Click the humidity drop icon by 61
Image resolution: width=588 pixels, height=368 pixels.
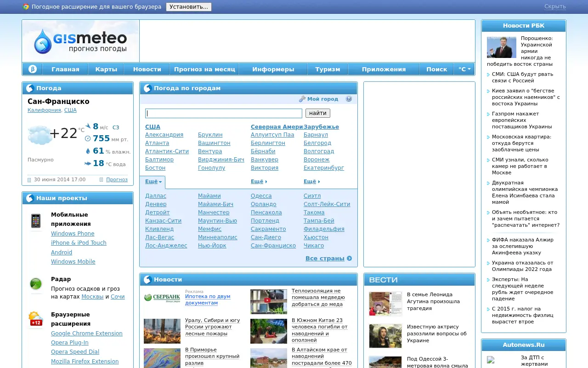pyautogui.click(x=88, y=151)
